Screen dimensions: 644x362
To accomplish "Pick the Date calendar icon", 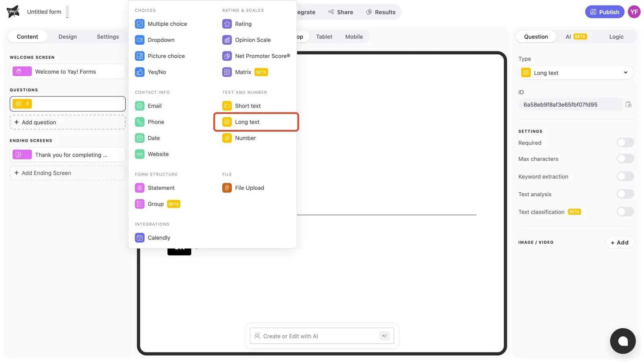I will coord(140,138).
